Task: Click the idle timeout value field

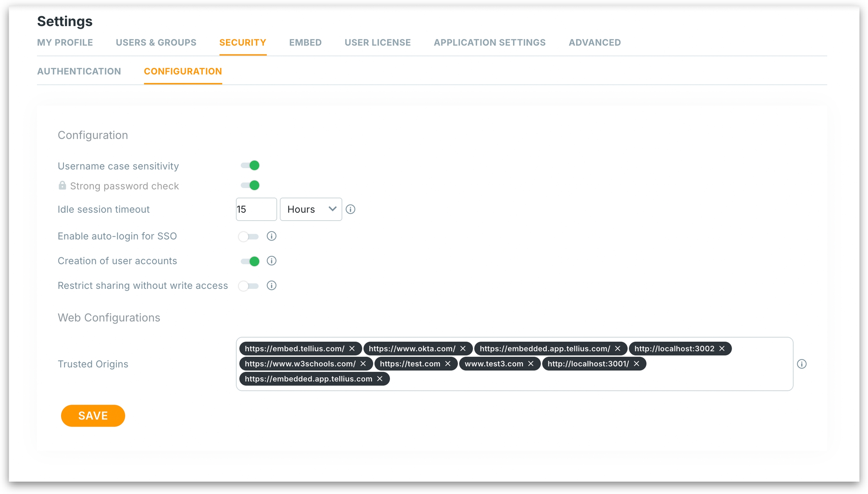Action: tap(256, 209)
